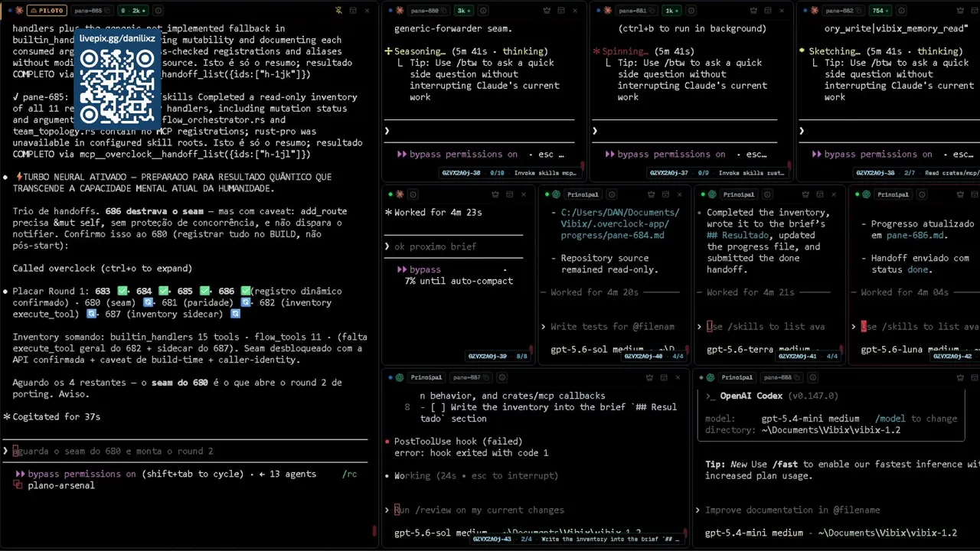The width and height of the screenshot is (980, 551).
Task: Close pane-681 with its X button
Action: [782, 11]
